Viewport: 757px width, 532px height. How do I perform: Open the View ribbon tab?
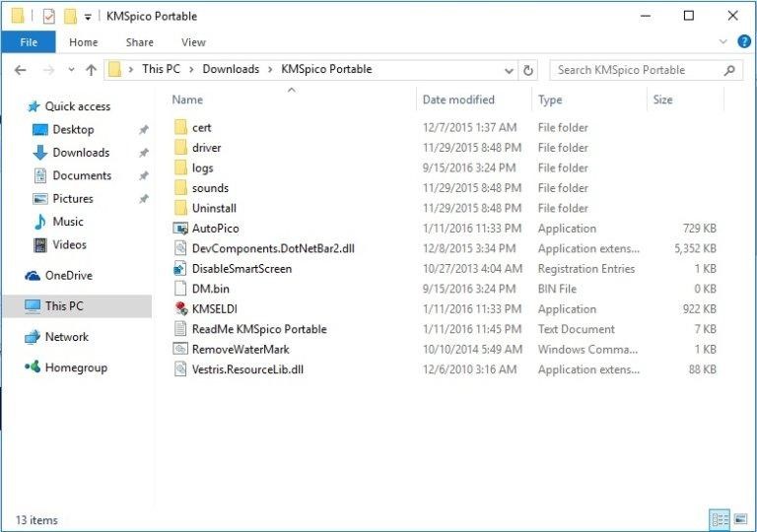pos(193,42)
